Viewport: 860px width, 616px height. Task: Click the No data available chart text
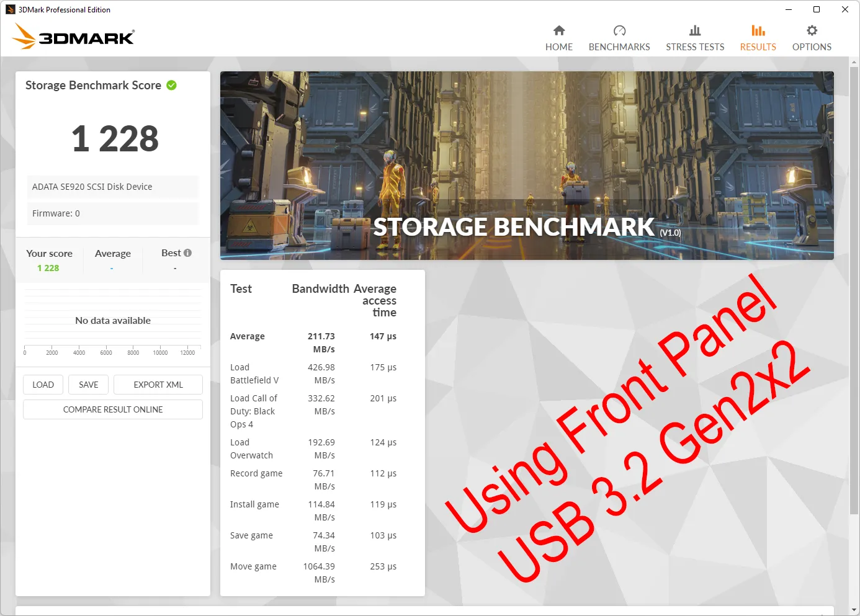[113, 320]
